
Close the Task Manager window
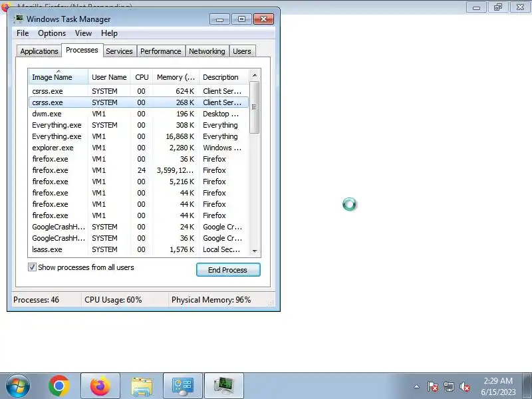click(x=263, y=19)
